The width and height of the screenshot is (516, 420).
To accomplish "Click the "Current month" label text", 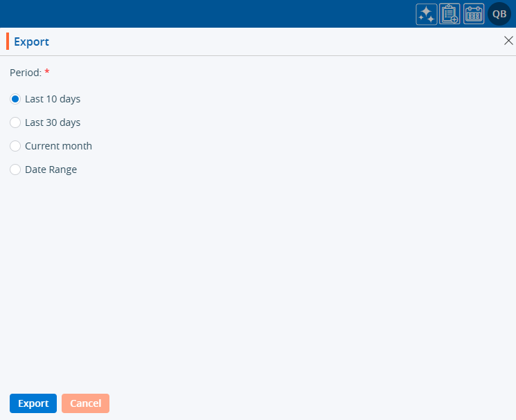I will tap(58, 146).
